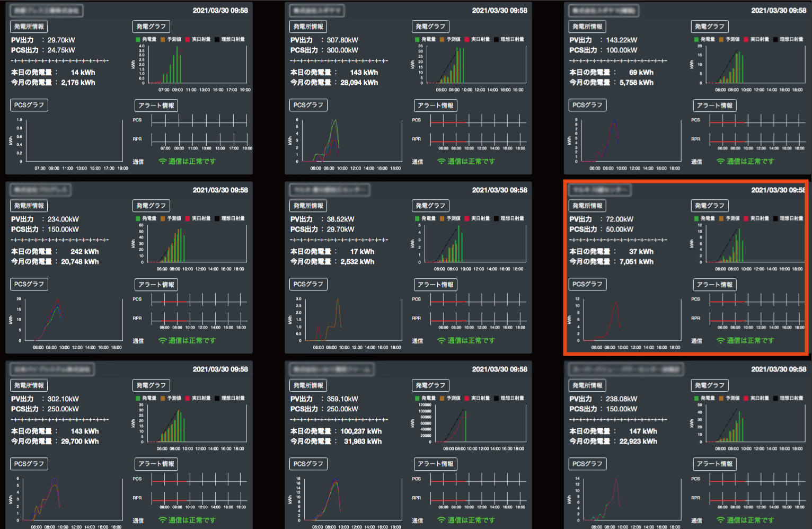The image size is (812, 529).
Task: Open アラート情報 in the PV 302.10kW card
Action: 156,464
